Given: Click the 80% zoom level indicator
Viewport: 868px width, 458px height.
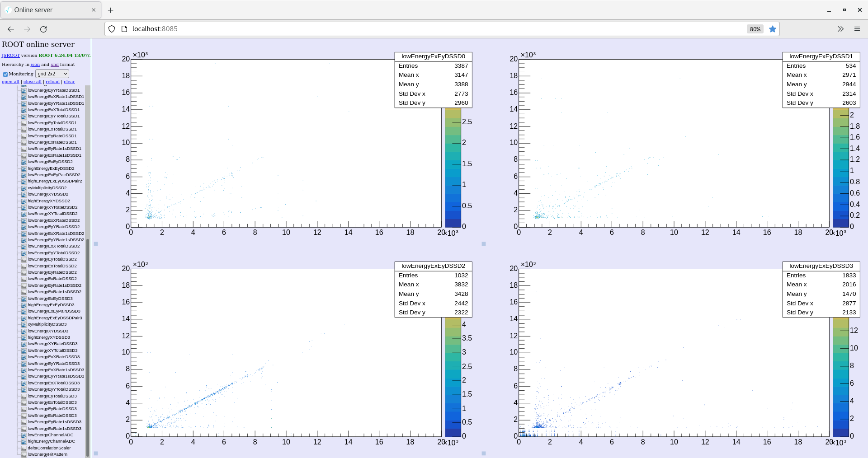Looking at the screenshot, I should click(x=755, y=29).
